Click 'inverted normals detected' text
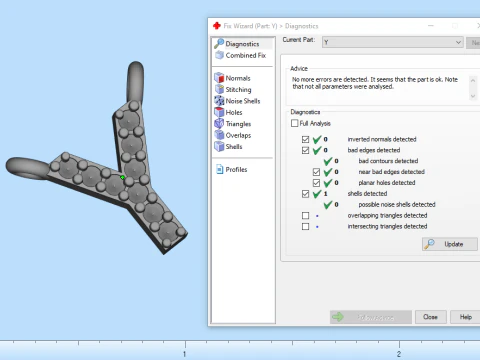The image size is (480, 360). 382,139
